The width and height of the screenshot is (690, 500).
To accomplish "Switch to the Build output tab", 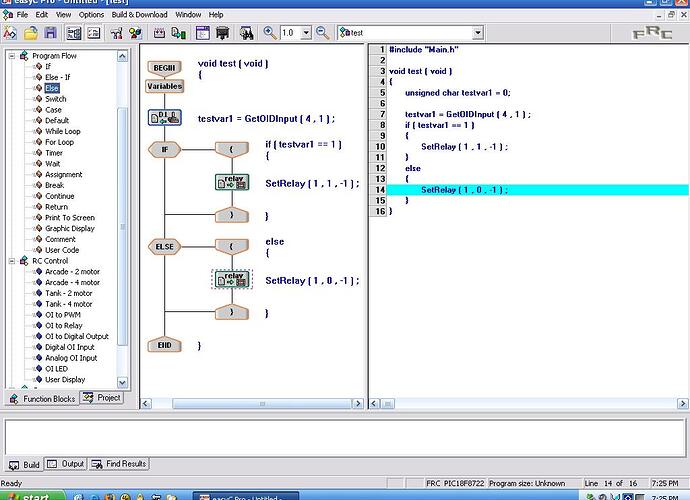I will pyautogui.click(x=25, y=465).
